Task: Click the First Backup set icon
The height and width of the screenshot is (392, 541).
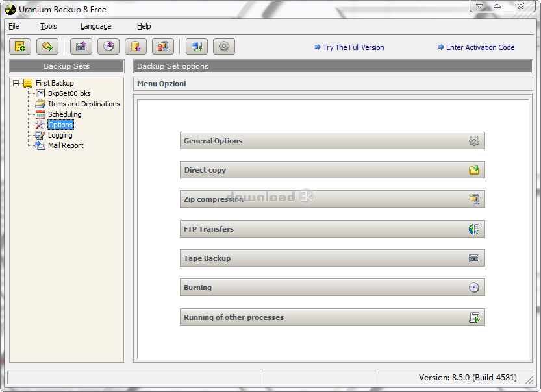Action: (28, 83)
